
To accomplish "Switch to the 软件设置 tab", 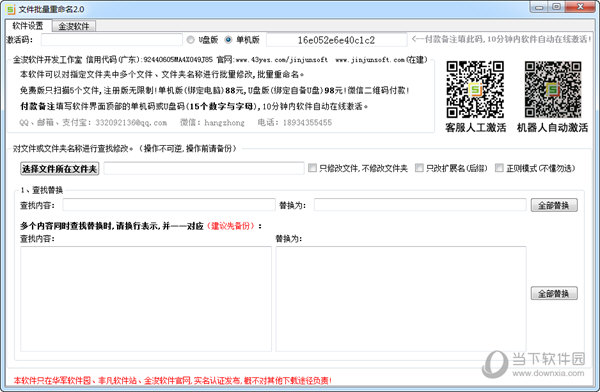I will coord(28,26).
